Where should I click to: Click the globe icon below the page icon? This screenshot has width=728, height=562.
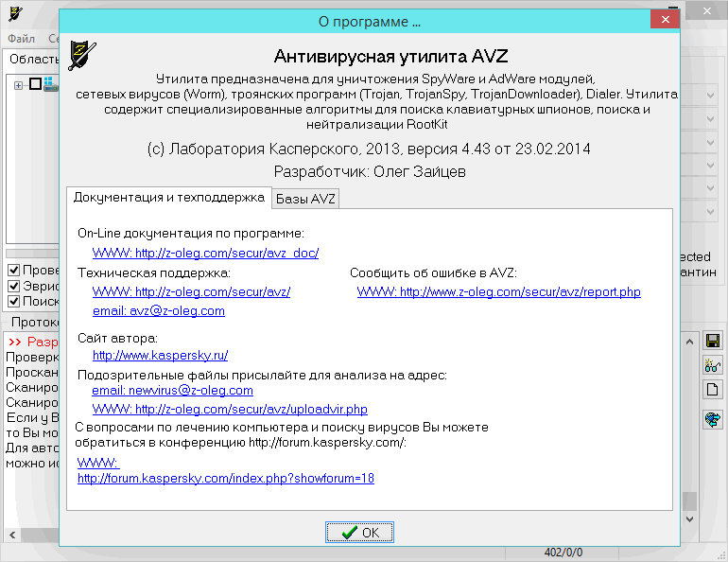(x=713, y=419)
